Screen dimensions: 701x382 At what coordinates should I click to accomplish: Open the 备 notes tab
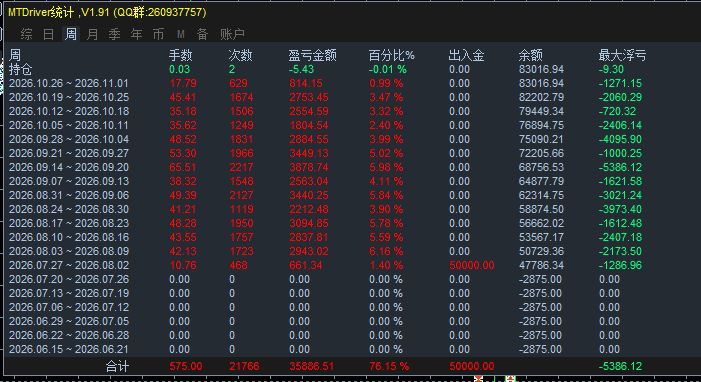tap(203, 34)
